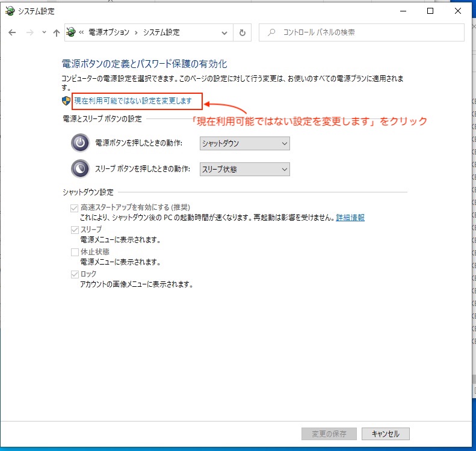Go up one level with up arrow
The height and width of the screenshot is (451, 476).
[56, 32]
